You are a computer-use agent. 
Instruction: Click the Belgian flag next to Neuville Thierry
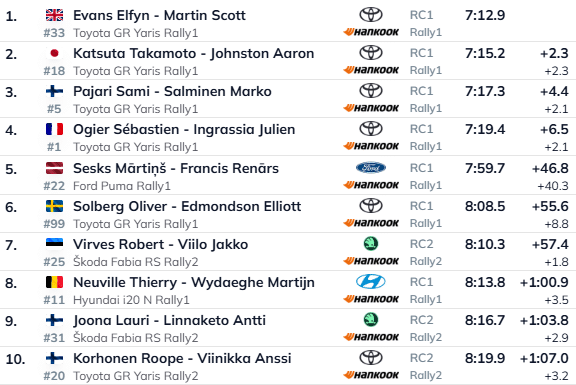pos(54,282)
